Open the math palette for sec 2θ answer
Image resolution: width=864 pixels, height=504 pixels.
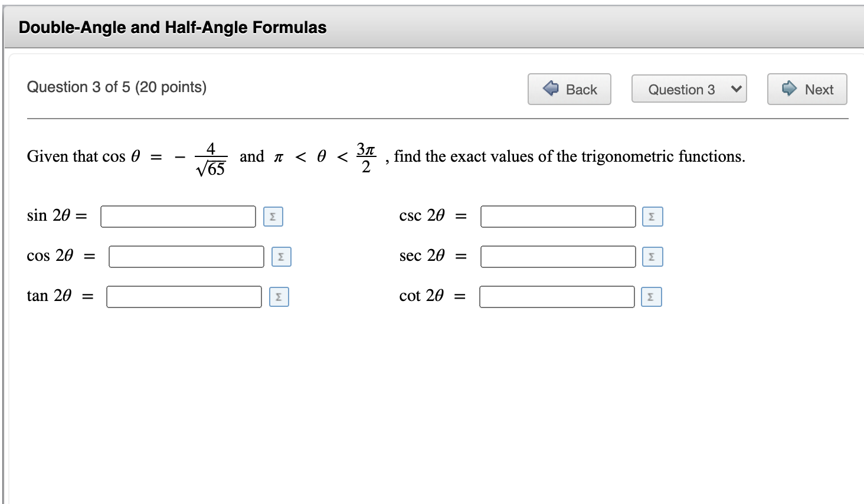tap(652, 257)
